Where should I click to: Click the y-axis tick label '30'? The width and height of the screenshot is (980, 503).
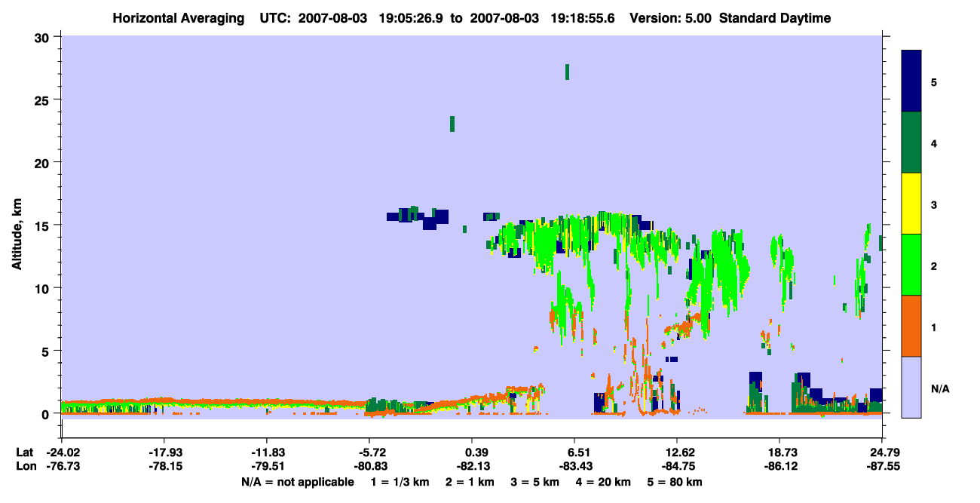point(44,37)
